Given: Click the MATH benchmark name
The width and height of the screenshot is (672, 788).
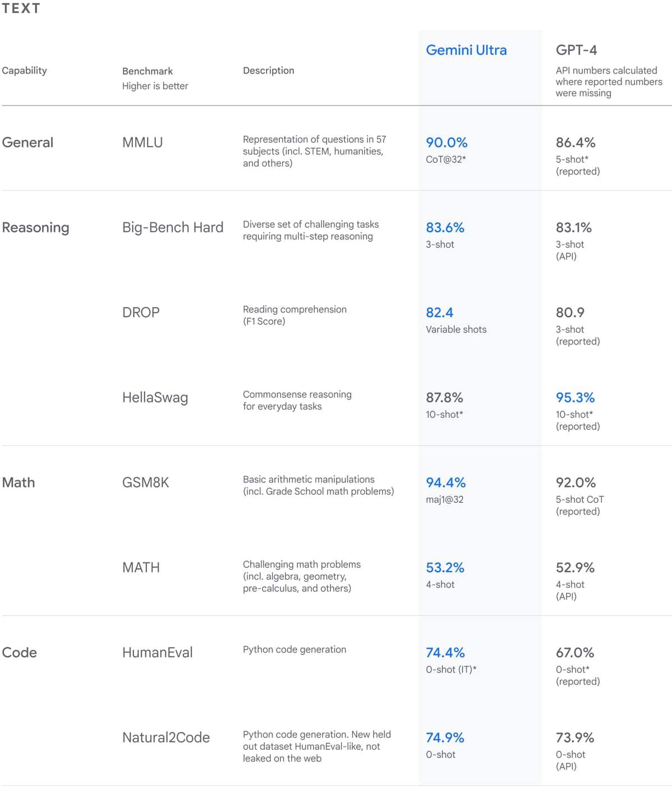Looking at the screenshot, I should pos(141,567).
